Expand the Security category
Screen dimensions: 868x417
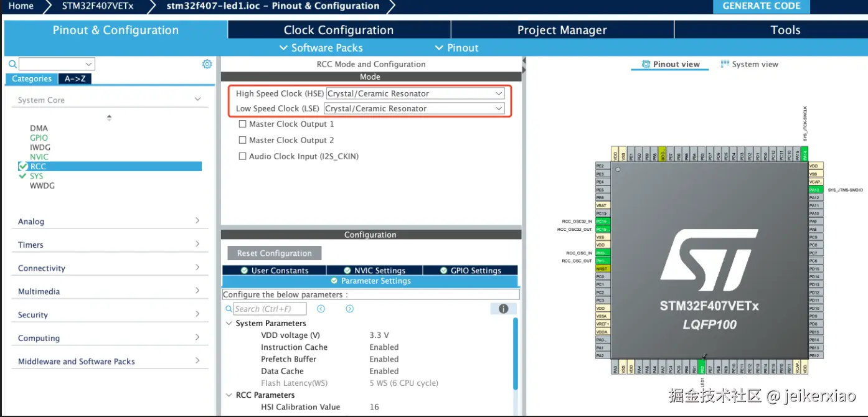click(x=197, y=314)
